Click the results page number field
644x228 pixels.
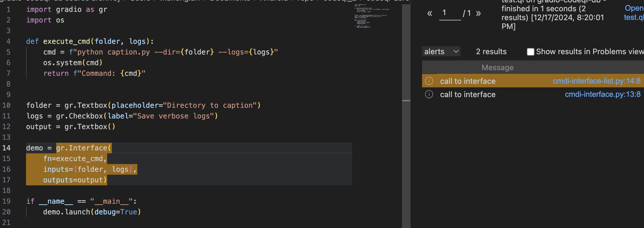coord(450,13)
